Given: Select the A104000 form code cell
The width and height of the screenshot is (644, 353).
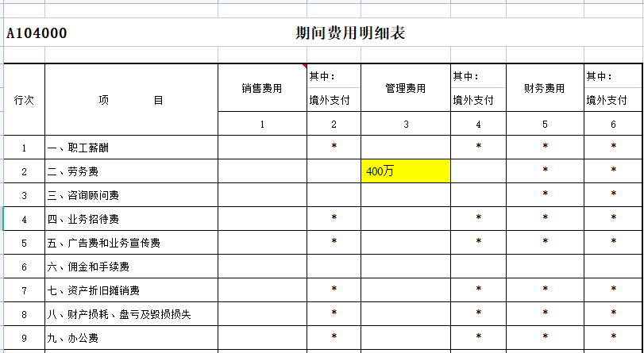Looking at the screenshot, I should 37,33.
